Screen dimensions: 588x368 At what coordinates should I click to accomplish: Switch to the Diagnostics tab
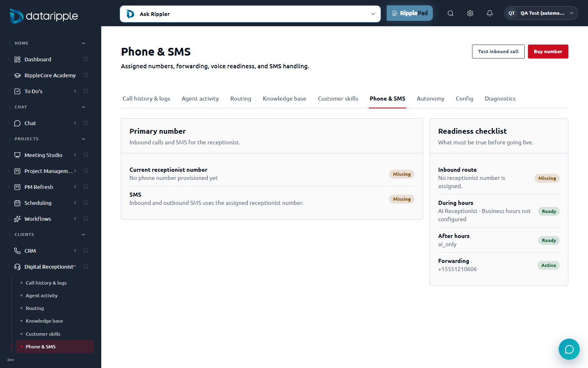click(x=500, y=99)
